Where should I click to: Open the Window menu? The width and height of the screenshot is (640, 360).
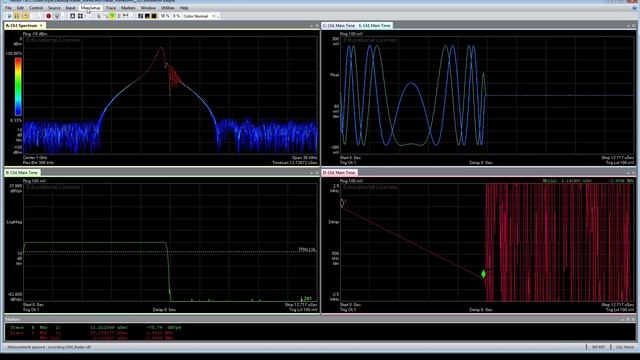[x=148, y=8]
